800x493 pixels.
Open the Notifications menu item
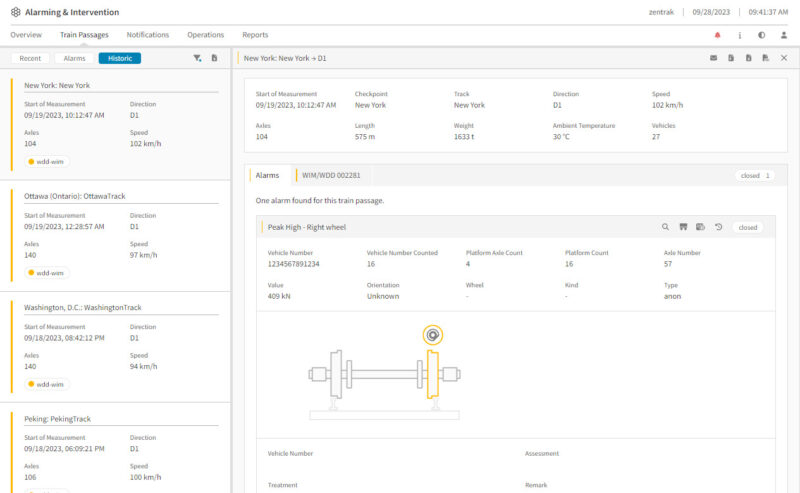[x=147, y=35]
